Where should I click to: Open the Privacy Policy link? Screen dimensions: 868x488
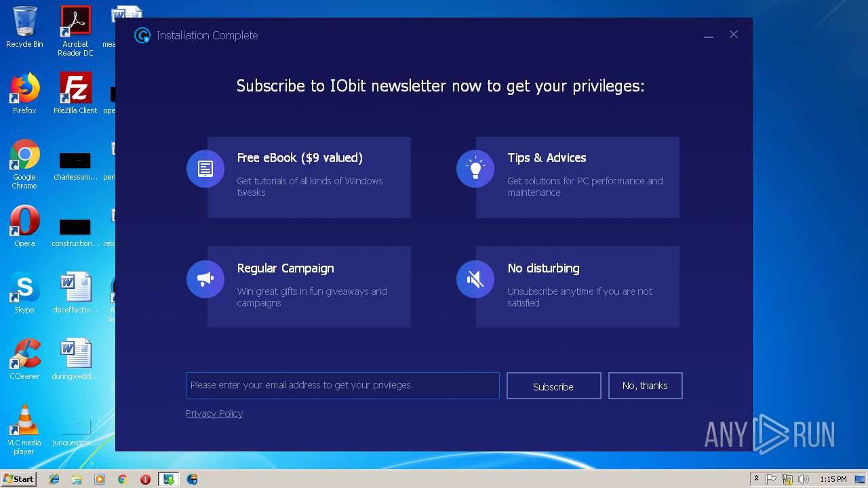click(214, 413)
